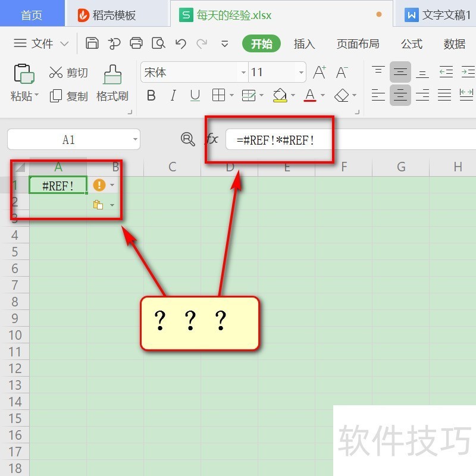Viewport: 476px width, 476px height.
Task: Switch to 文字文稿1 document tab
Action: (x=436, y=14)
